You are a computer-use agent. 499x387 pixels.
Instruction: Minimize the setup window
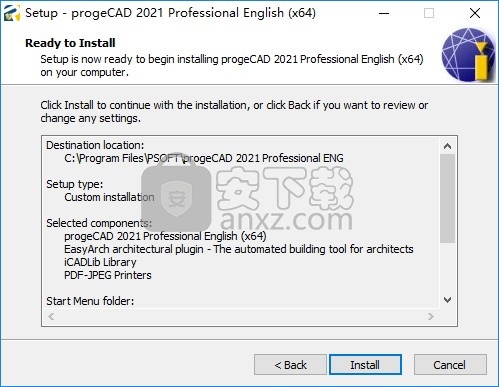point(384,13)
